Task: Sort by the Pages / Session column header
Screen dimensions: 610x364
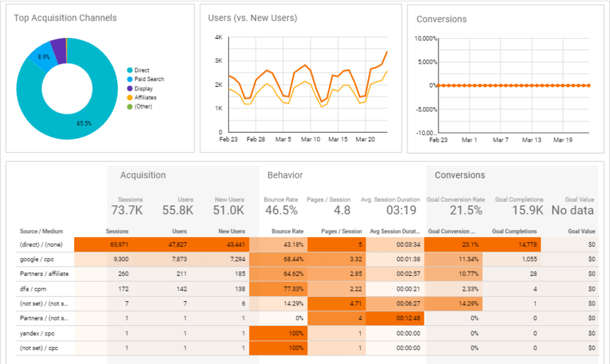Action: tap(342, 231)
